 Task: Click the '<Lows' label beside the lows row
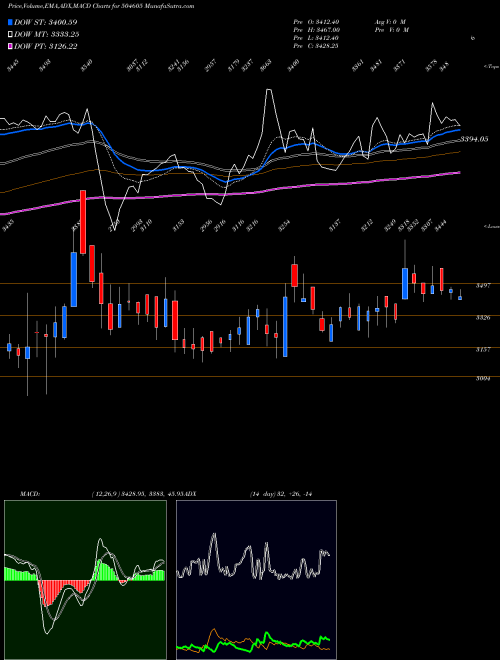tap(491, 226)
